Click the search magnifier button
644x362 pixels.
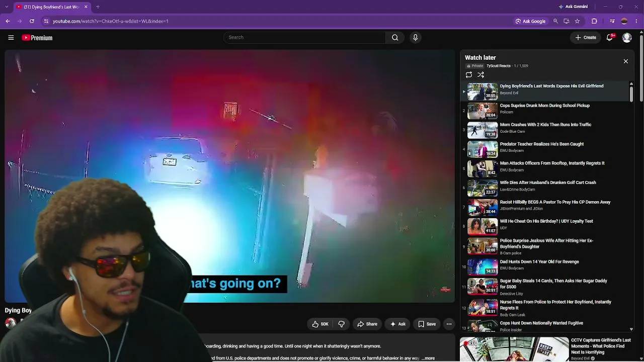tap(395, 37)
